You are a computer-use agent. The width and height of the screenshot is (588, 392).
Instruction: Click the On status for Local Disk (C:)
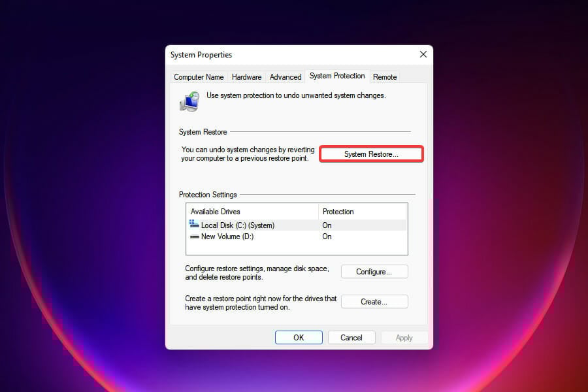(x=327, y=225)
